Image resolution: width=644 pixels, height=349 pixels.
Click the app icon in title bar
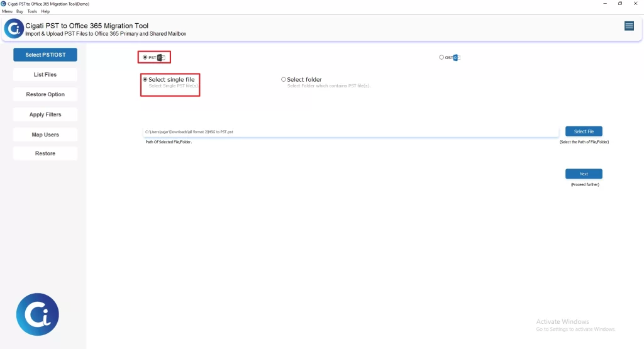click(x=3, y=4)
